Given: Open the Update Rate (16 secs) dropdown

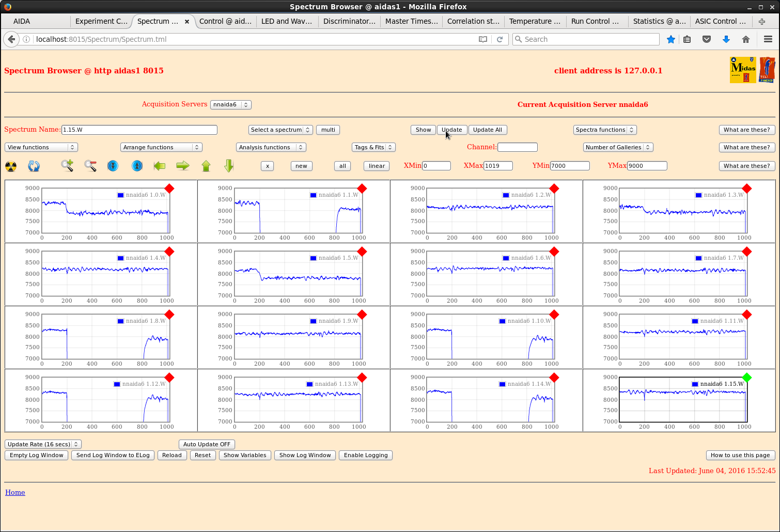Looking at the screenshot, I should pyautogui.click(x=43, y=444).
